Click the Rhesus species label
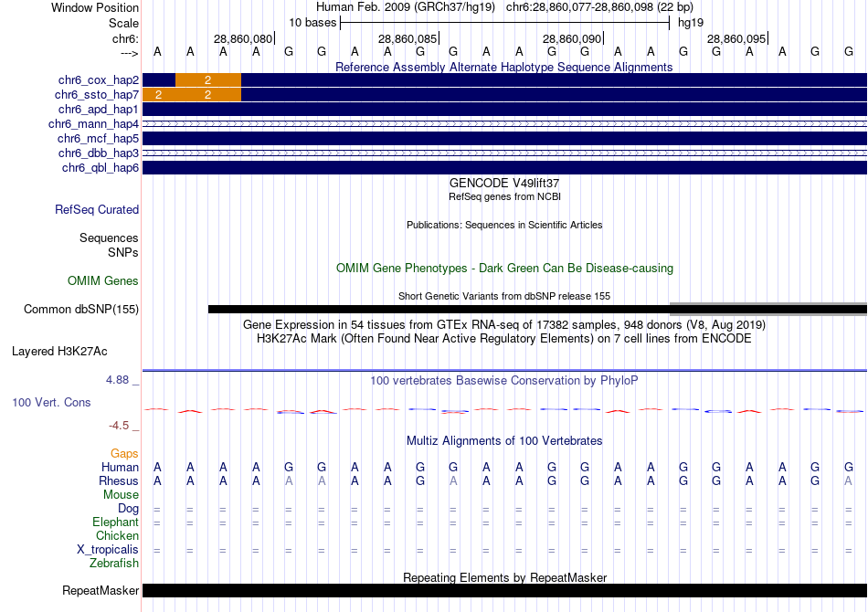The image size is (868, 612). (119, 481)
